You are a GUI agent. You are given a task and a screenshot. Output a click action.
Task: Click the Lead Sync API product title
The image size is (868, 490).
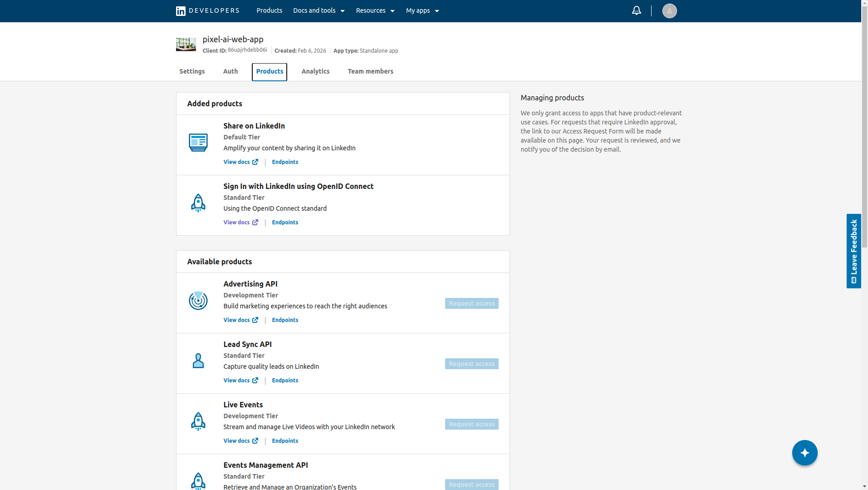point(247,344)
